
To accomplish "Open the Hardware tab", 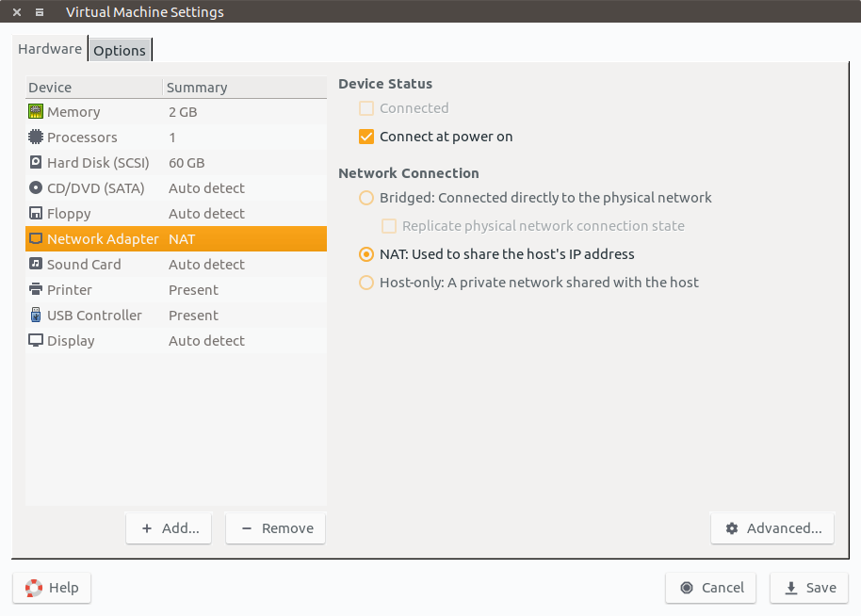I will pyautogui.click(x=50, y=49).
